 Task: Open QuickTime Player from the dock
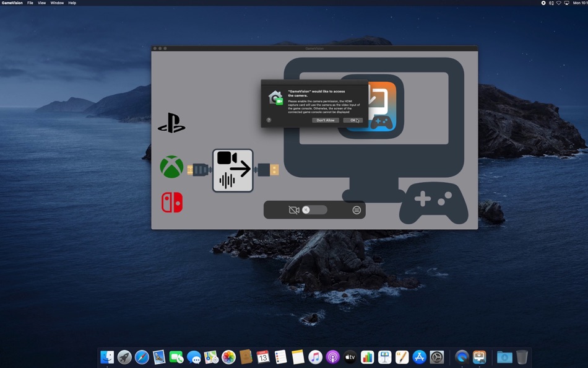tap(462, 357)
